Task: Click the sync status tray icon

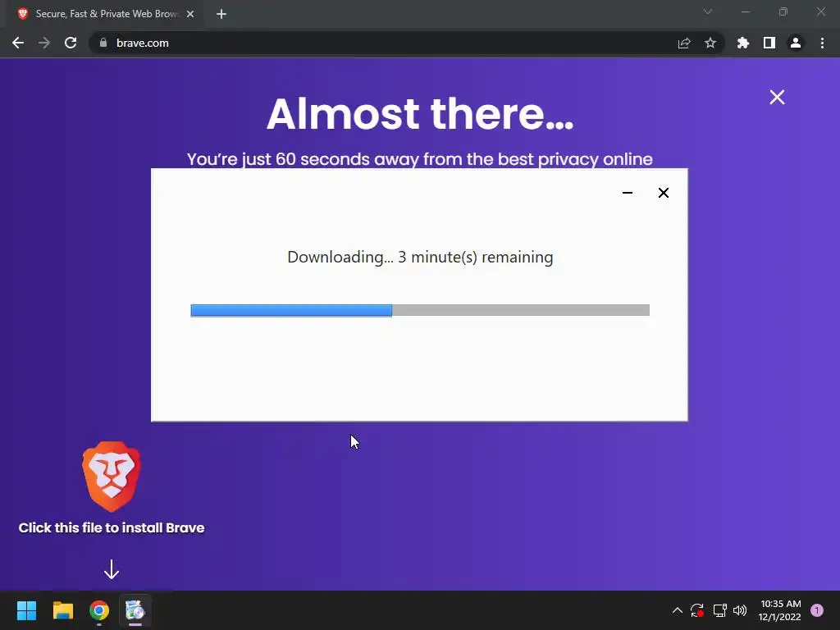Action: click(x=697, y=610)
